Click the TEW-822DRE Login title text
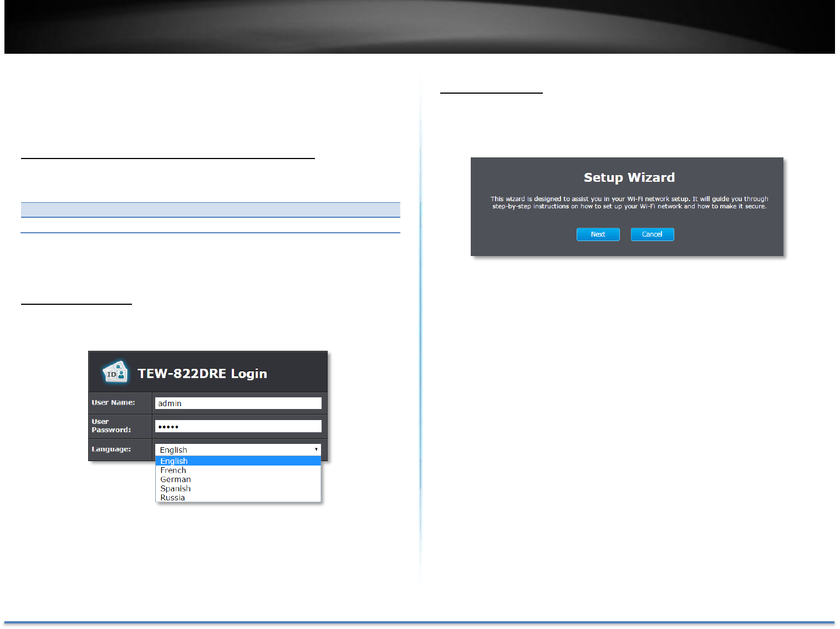This screenshot has width=840, height=629. pos(202,374)
